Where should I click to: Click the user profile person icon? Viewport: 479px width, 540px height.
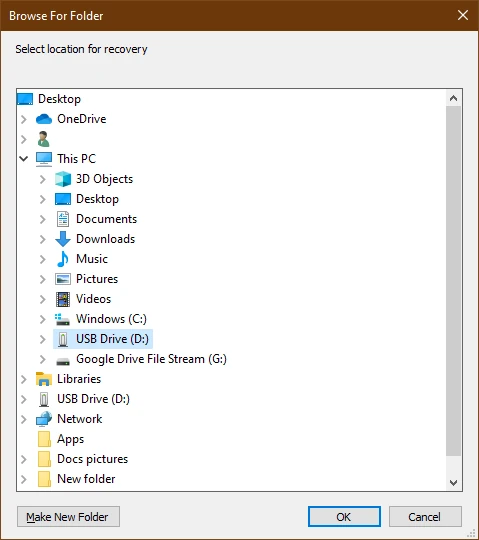tap(43, 139)
